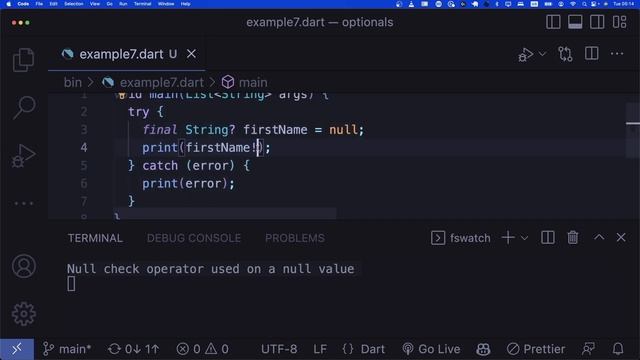
Task: Open the Selection menu
Action: pos(74,4)
